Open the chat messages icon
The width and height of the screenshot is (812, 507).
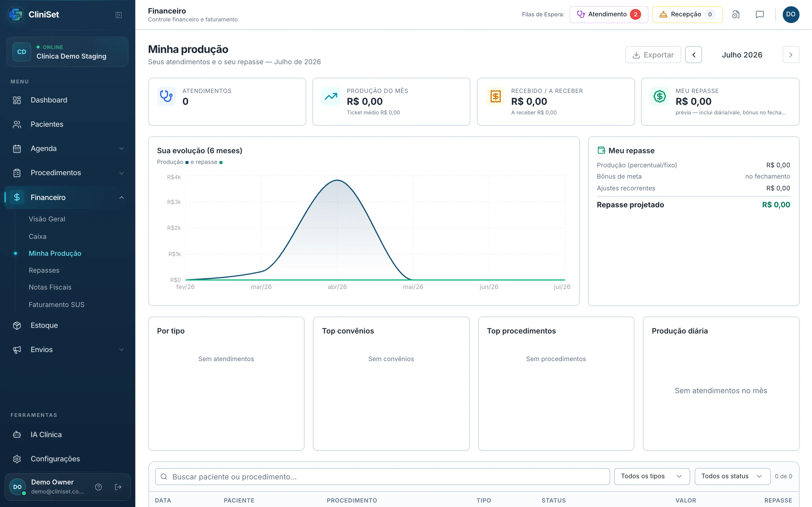760,14
